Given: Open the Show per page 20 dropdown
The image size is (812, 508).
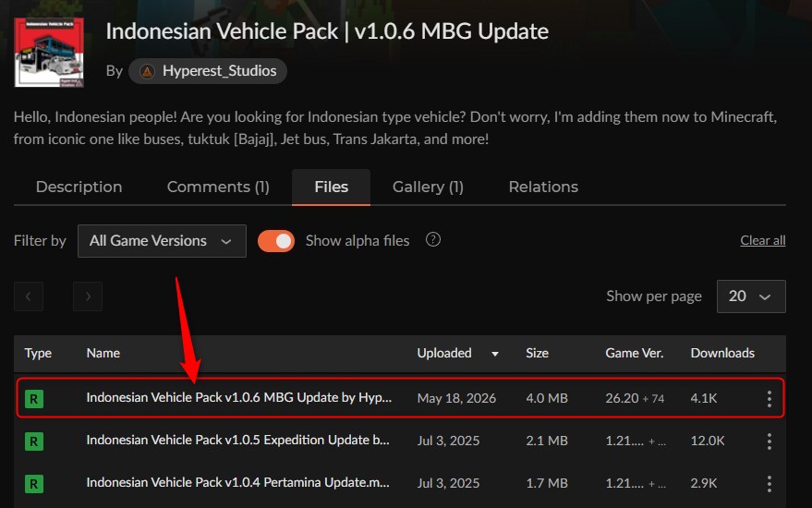Looking at the screenshot, I should coord(751,296).
